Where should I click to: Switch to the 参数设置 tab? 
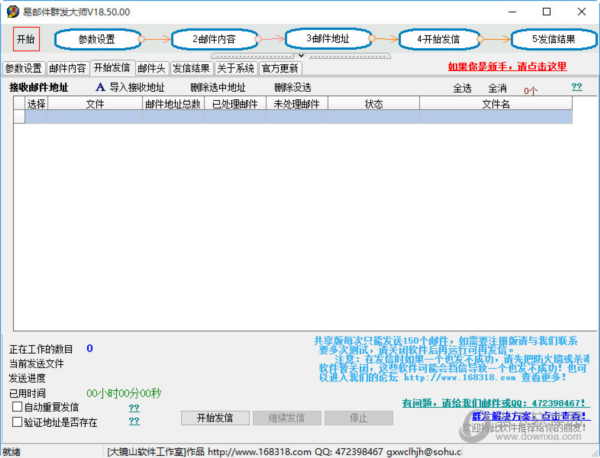[23, 68]
